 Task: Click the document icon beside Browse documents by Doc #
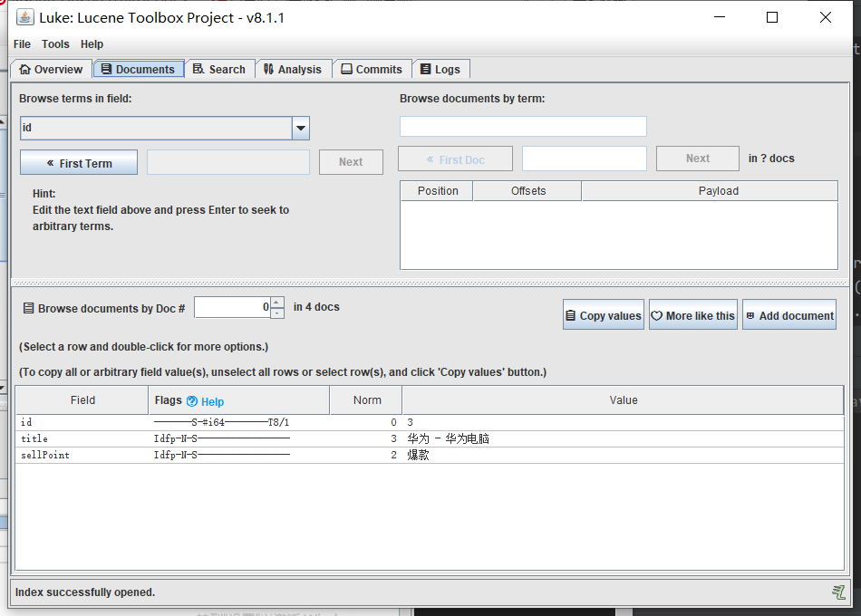click(x=29, y=308)
